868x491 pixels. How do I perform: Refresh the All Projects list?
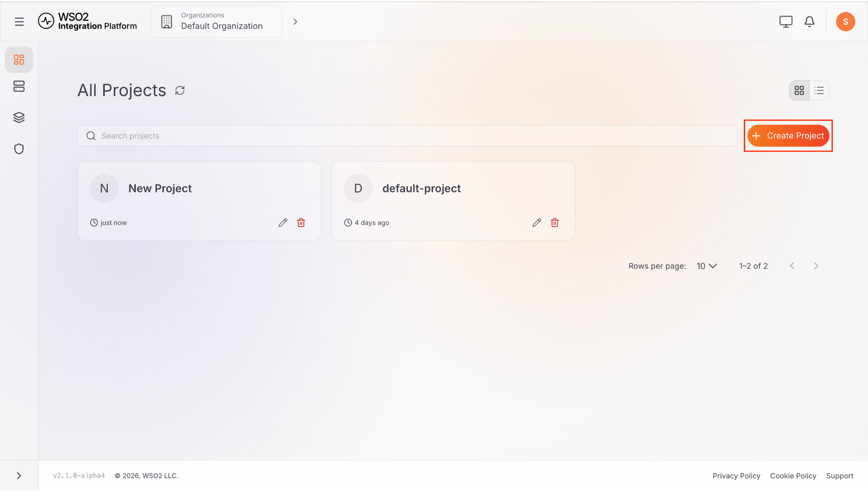pos(180,91)
